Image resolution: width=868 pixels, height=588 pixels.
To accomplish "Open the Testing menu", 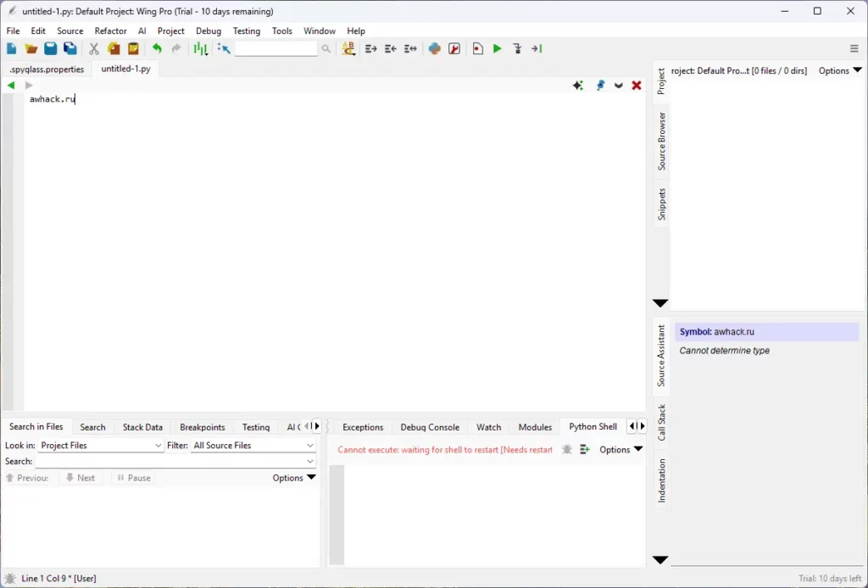I will 247,31.
